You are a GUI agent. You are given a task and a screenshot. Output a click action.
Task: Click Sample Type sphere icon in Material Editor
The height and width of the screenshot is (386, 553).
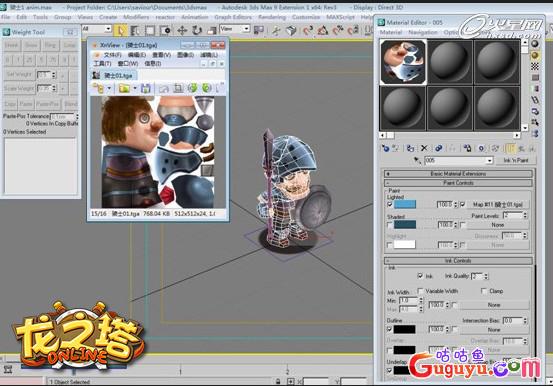(x=535, y=44)
